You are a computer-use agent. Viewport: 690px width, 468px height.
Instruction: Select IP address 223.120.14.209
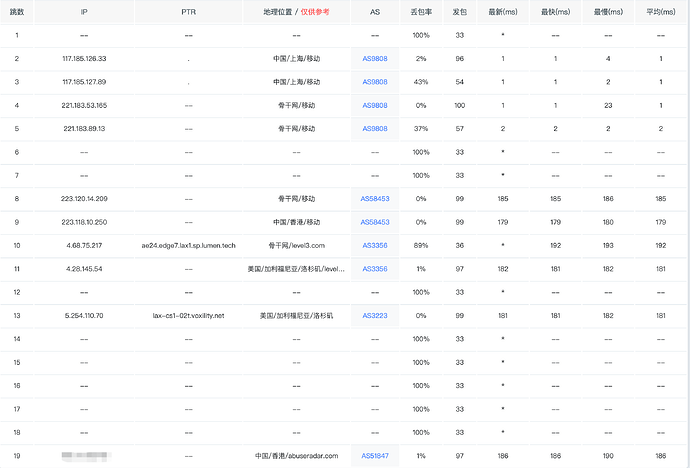84,198
